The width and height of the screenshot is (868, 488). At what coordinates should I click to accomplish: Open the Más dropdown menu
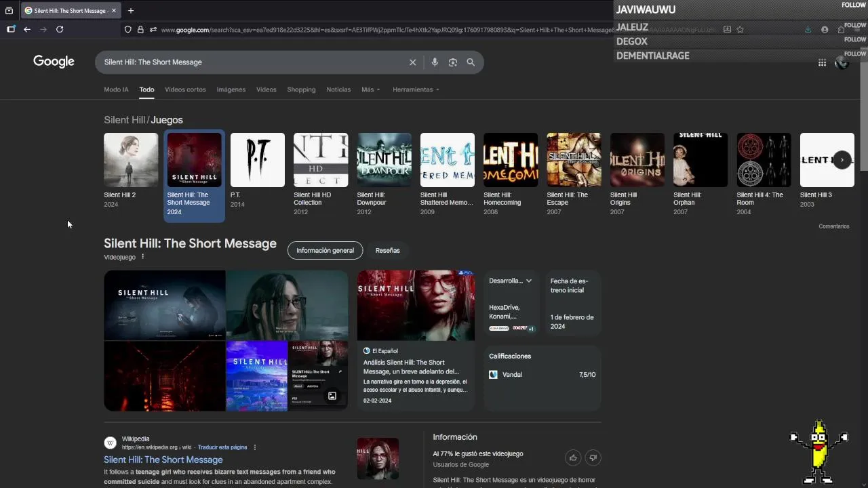coord(371,89)
